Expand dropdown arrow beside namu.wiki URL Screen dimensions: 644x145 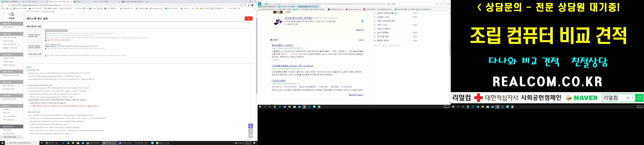pyautogui.click(x=302, y=48)
